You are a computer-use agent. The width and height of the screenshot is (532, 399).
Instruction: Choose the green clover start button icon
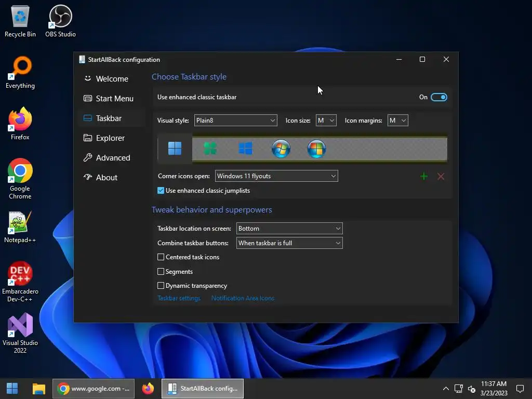click(x=210, y=148)
